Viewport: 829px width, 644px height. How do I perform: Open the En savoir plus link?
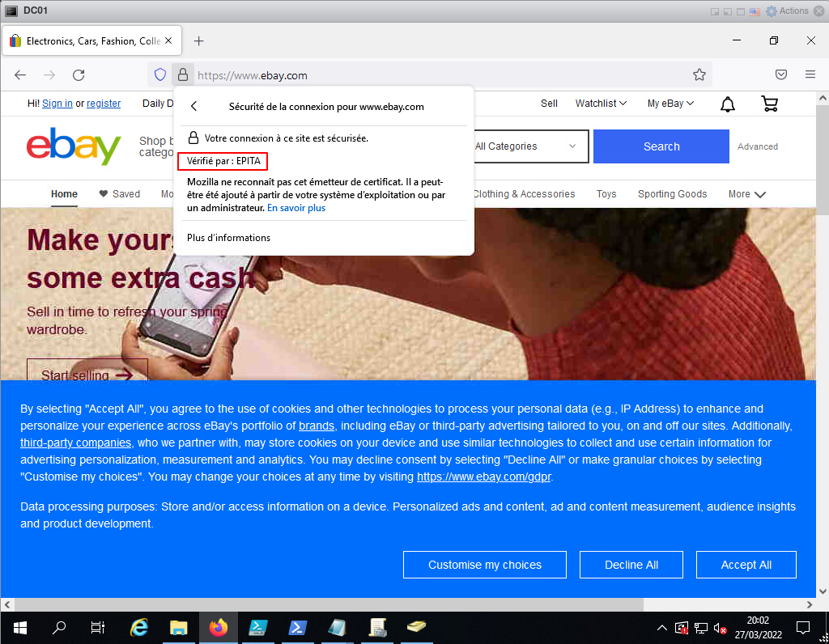click(296, 208)
